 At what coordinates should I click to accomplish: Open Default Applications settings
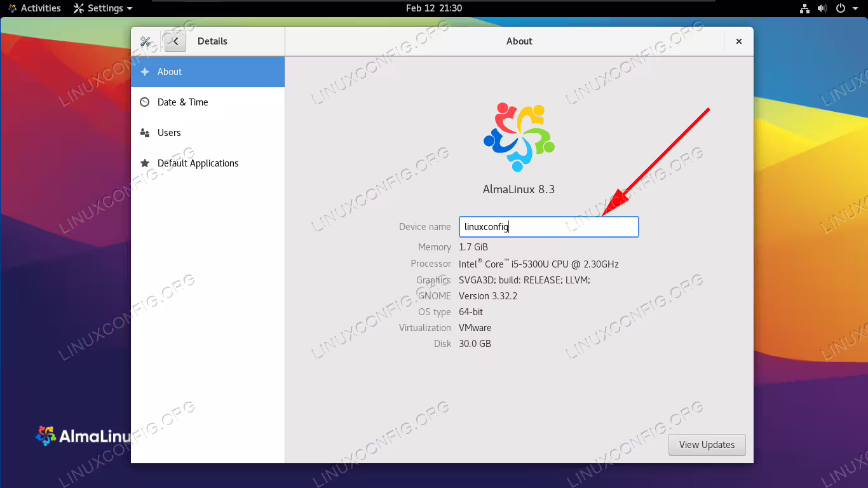(208, 163)
